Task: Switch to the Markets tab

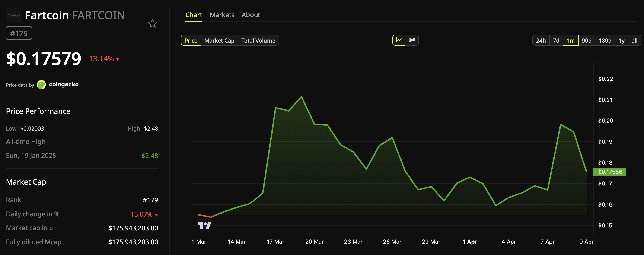Action: click(222, 15)
